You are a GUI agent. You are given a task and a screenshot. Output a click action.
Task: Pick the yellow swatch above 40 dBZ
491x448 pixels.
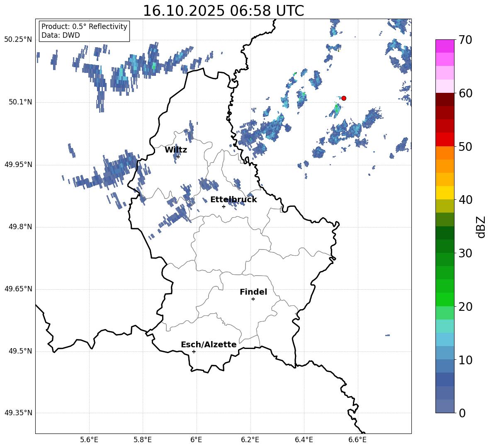[445, 193]
